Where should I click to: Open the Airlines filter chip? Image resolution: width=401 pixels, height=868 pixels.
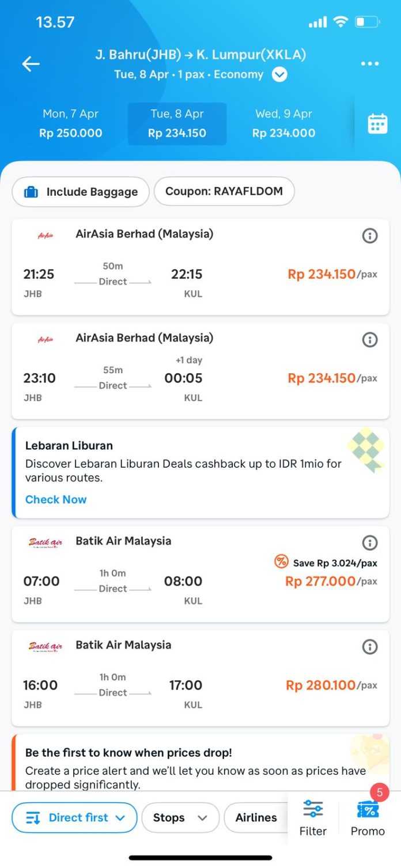256,817
